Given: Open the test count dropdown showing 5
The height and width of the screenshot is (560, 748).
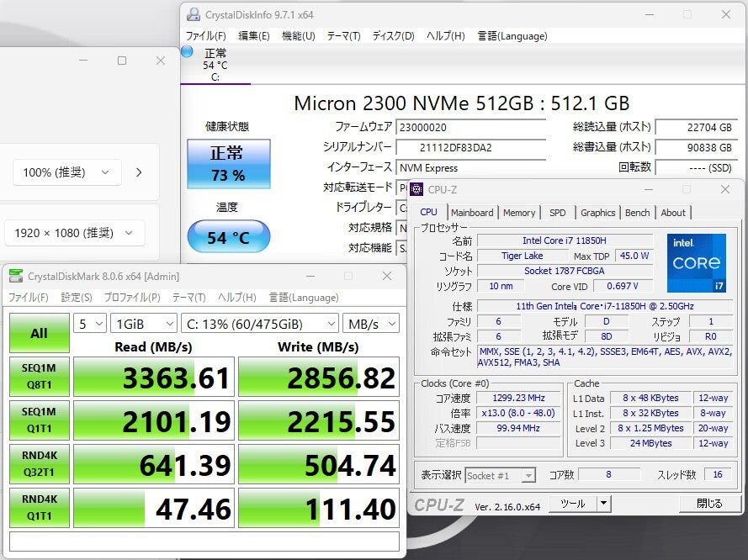Looking at the screenshot, I should point(90,324).
